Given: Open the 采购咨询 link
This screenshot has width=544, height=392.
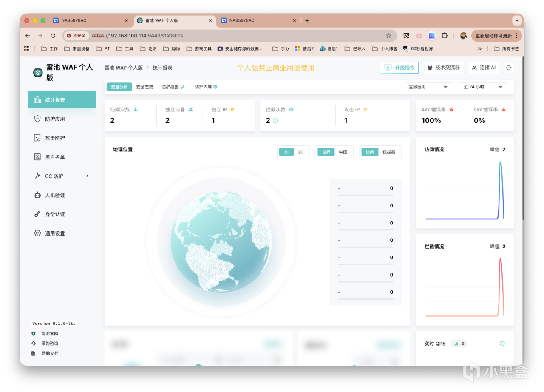Looking at the screenshot, I should pos(50,344).
